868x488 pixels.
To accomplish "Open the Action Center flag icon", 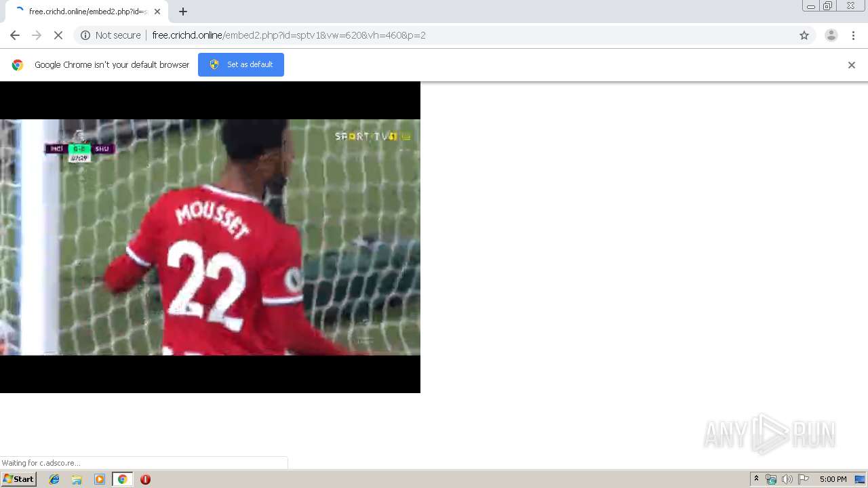I will tap(804, 479).
